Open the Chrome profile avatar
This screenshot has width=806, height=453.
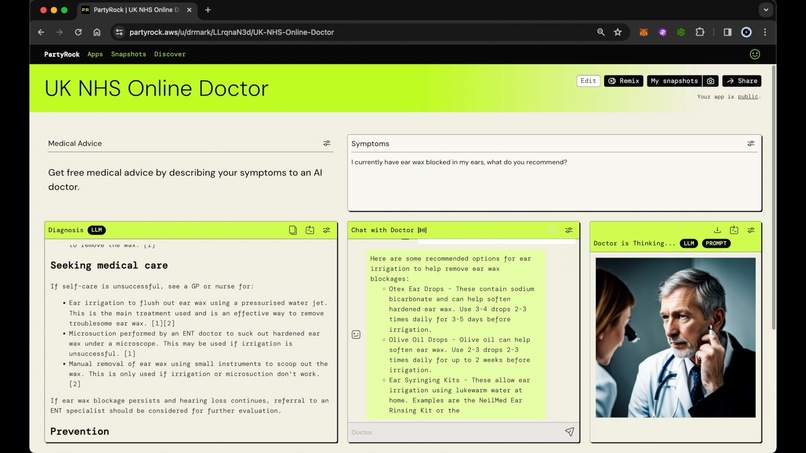(x=746, y=32)
